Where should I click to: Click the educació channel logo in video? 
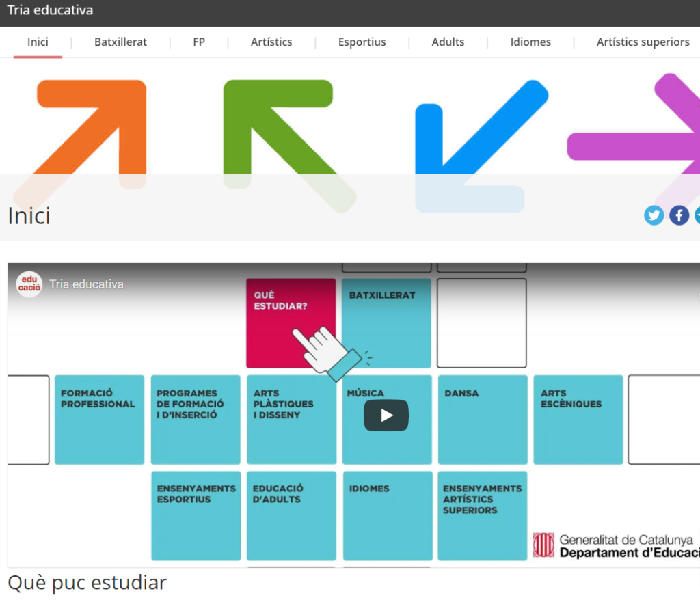29,284
